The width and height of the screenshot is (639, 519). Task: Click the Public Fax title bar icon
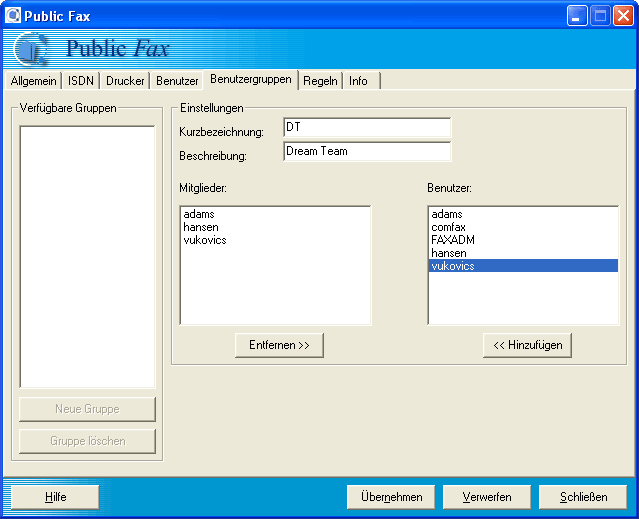coord(14,16)
